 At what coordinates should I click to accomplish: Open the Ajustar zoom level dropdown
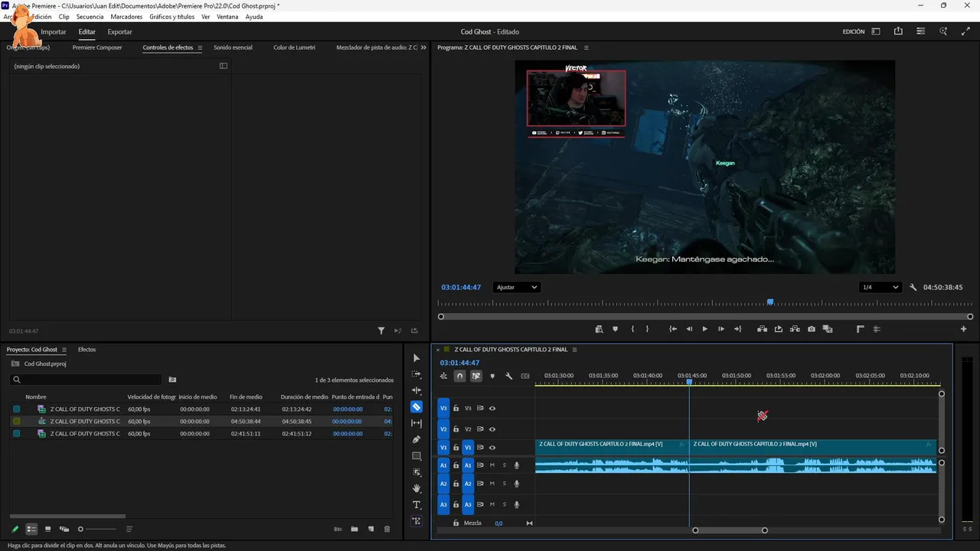tap(516, 287)
